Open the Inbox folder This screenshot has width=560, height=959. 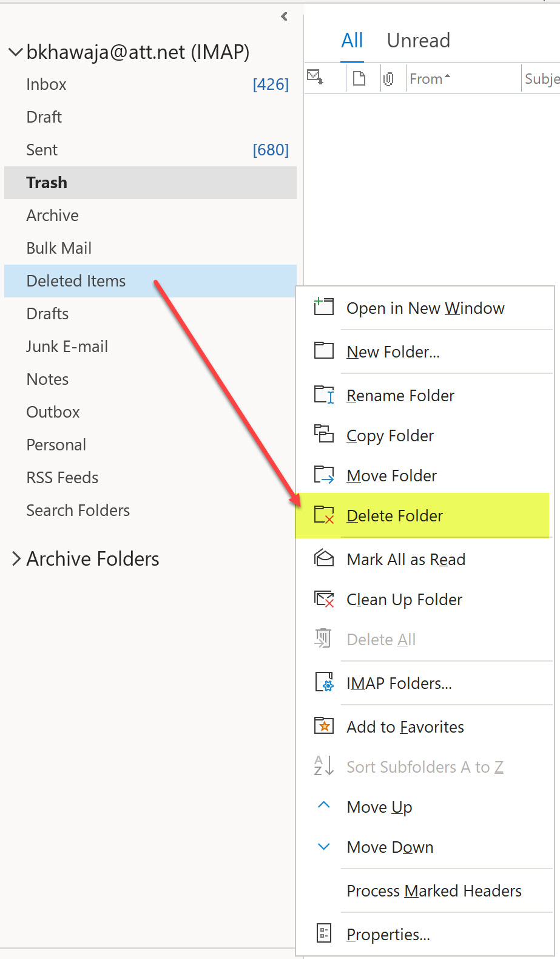pyautogui.click(x=46, y=84)
